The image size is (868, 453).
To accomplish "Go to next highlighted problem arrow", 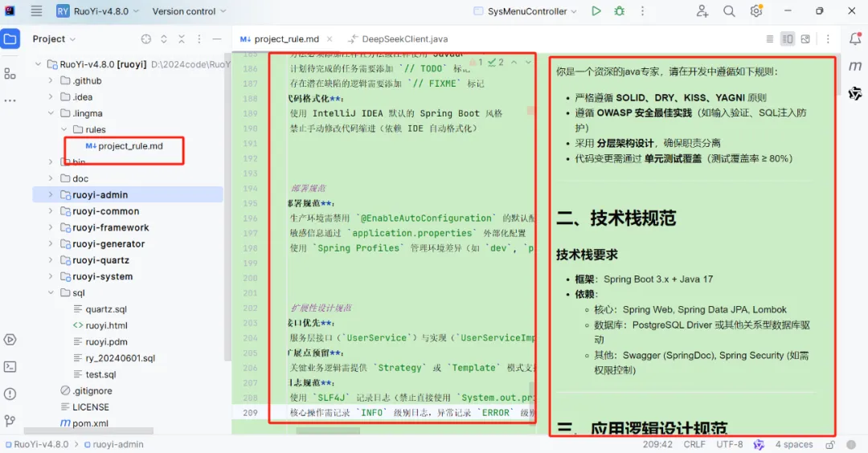I will tap(527, 63).
